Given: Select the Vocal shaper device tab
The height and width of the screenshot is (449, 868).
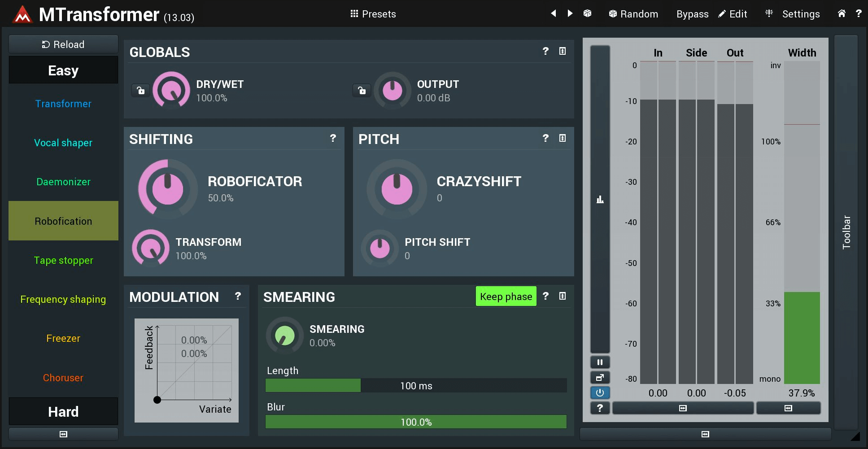Looking at the screenshot, I should tap(63, 143).
